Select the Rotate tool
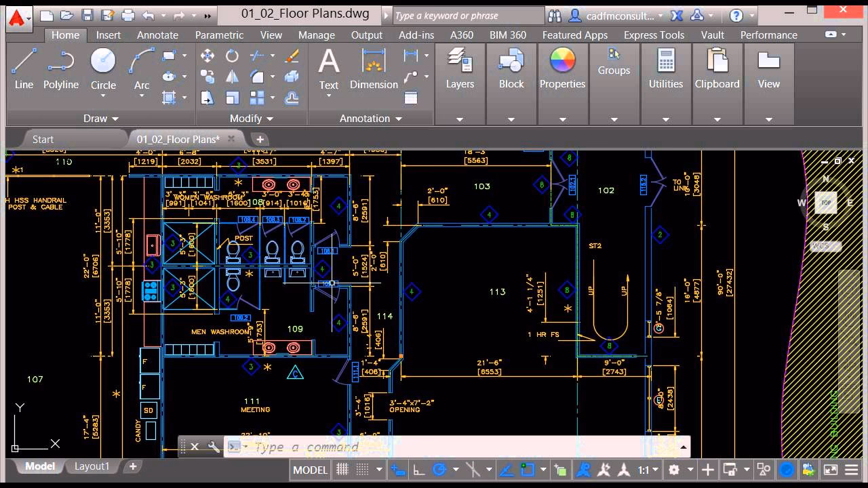This screenshot has height=488, width=868. click(232, 56)
